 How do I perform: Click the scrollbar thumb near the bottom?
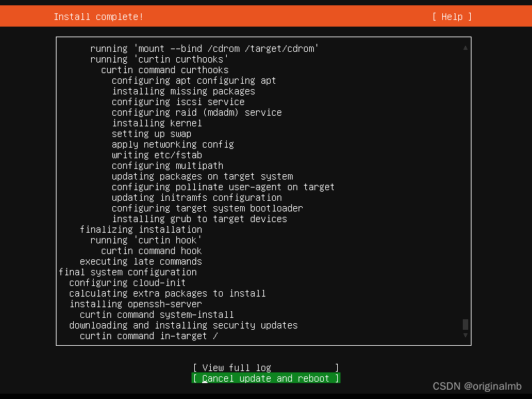tap(465, 326)
